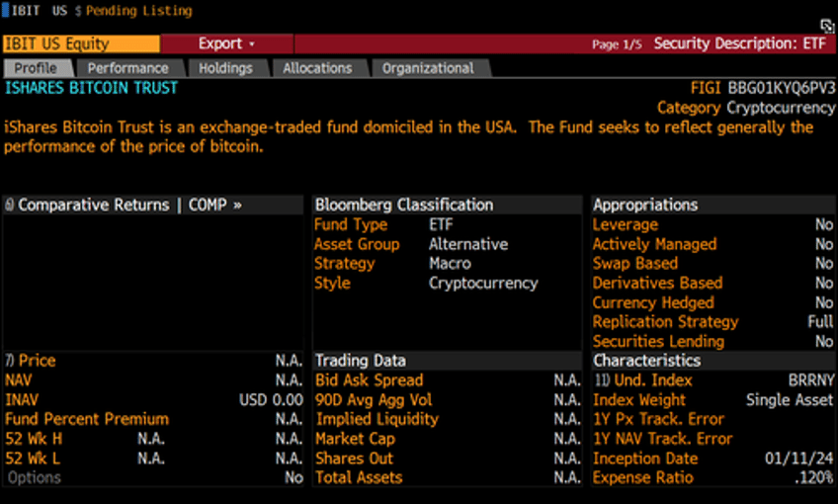
Task: Open the Export dropdown menu
Action: 226,43
